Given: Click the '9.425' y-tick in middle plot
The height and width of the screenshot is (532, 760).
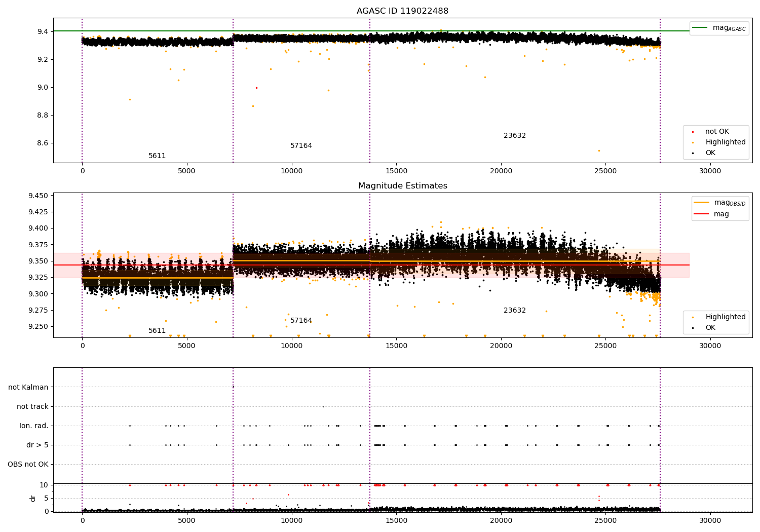Looking at the screenshot, I should 39,212.
